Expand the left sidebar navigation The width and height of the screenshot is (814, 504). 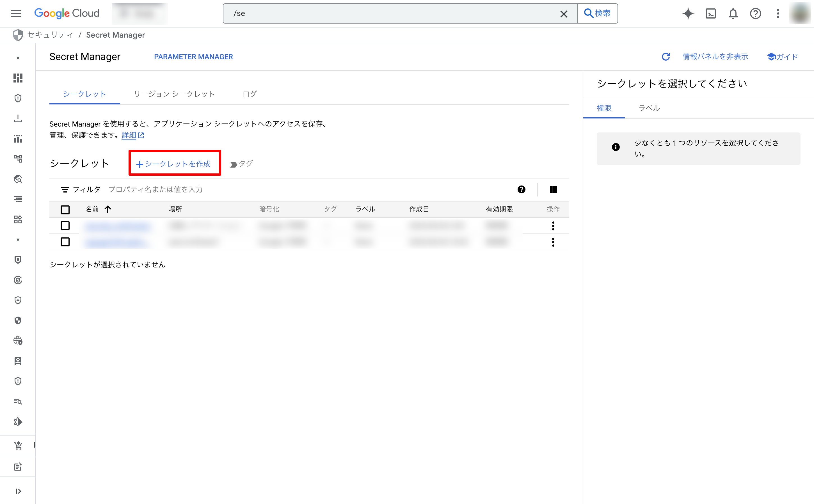click(18, 491)
